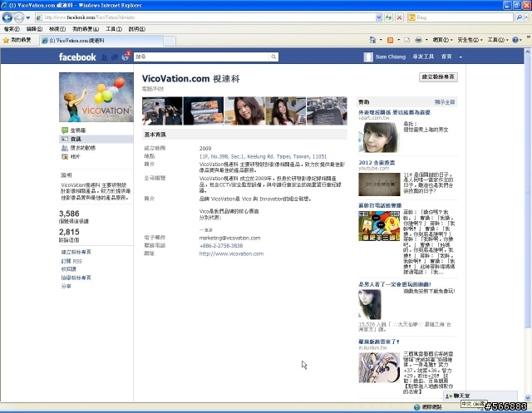Click the VicoVation balloon profile picture
532x413 pixels.
coord(96,97)
